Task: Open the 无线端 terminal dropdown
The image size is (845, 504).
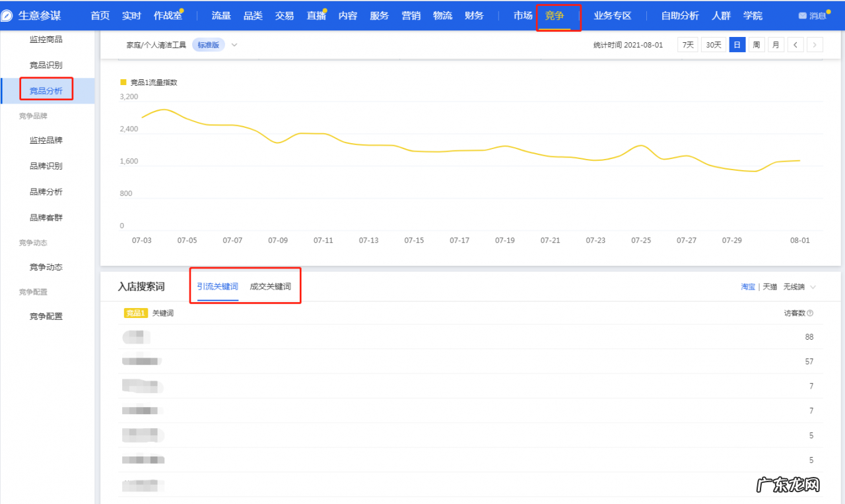Action: coord(799,287)
